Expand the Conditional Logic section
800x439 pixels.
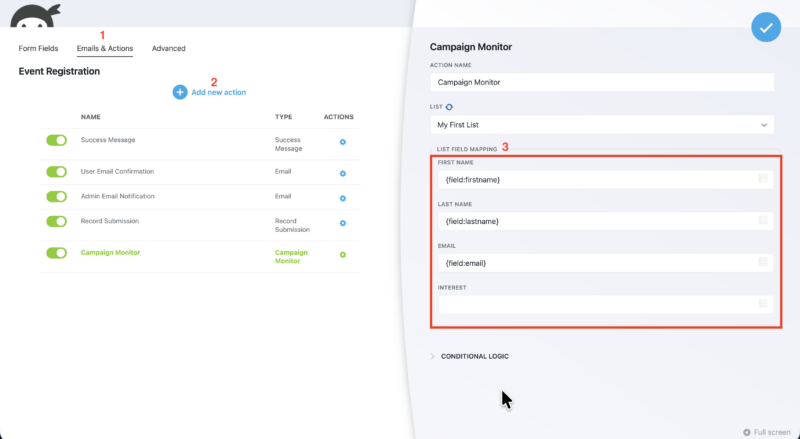pos(470,356)
